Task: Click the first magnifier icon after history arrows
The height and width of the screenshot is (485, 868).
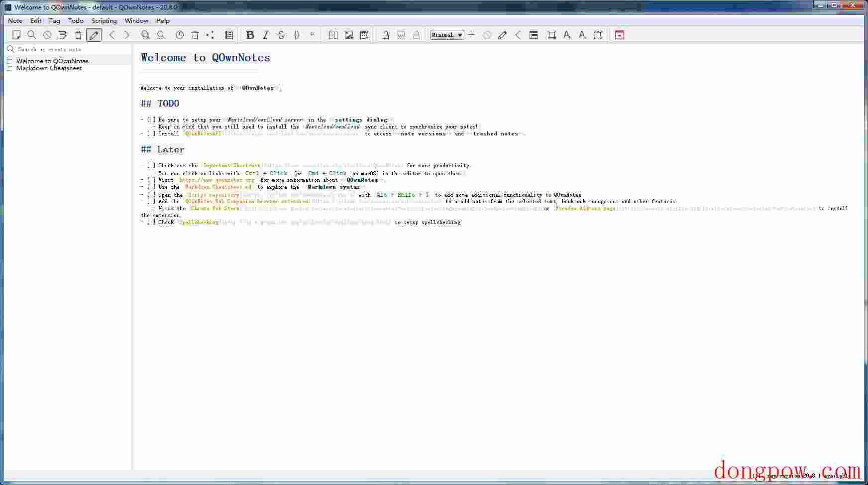Action: pos(145,35)
